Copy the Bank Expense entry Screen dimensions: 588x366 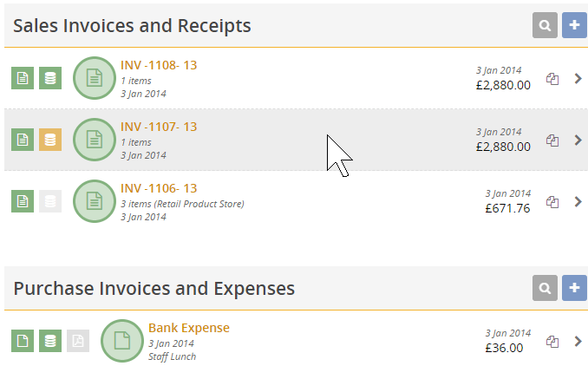click(552, 341)
